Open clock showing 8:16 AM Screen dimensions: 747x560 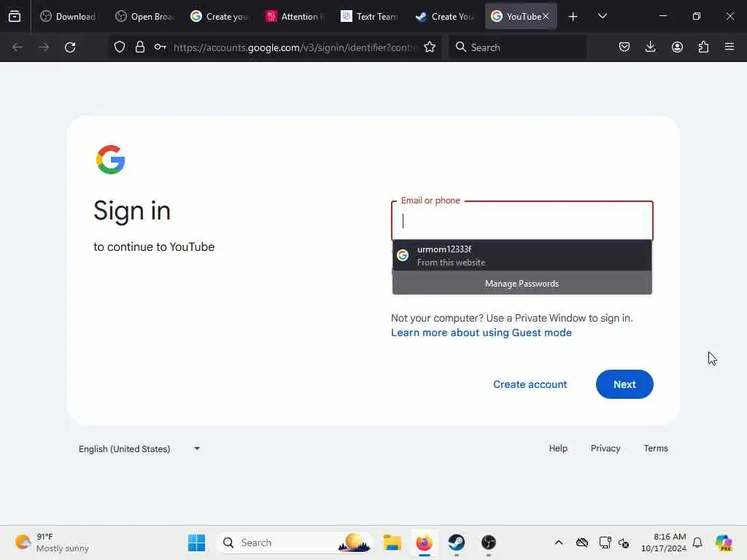tap(663, 542)
